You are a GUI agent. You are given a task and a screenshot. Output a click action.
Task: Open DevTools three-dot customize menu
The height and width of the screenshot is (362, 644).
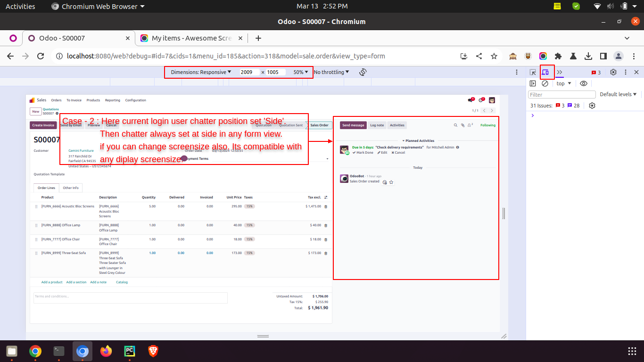coord(626,72)
